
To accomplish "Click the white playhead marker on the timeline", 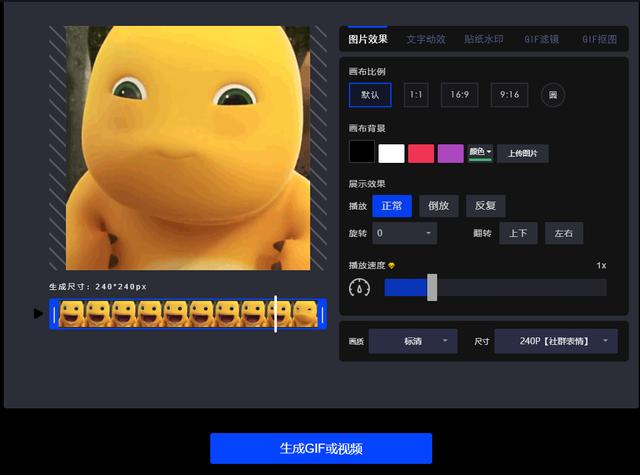I will tap(276, 314).
